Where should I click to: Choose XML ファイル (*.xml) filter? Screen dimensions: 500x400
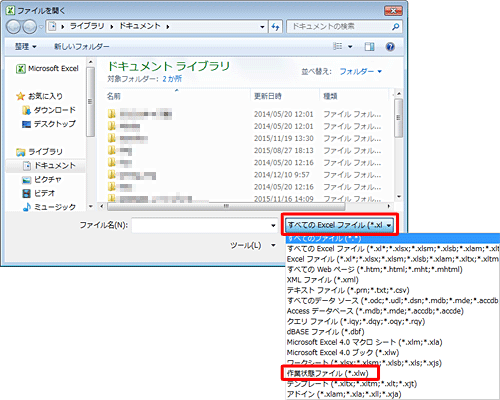point(393,280)
